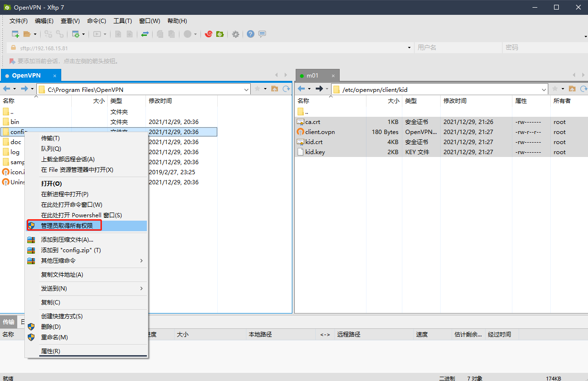
Task: Click the session properties gear-window icon
Action: (x=76, y=34)
